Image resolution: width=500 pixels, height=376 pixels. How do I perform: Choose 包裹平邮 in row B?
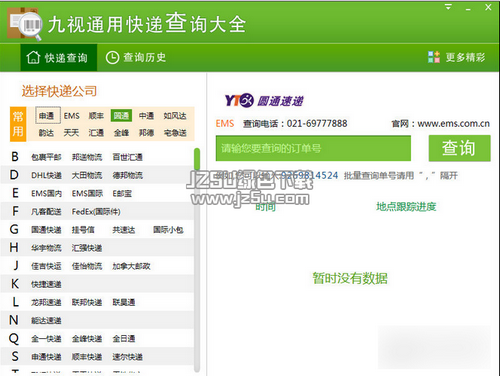pos(46,157)
